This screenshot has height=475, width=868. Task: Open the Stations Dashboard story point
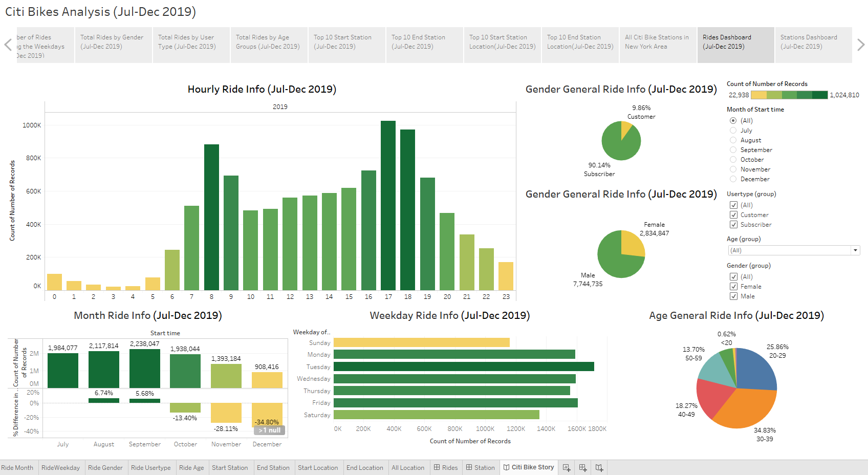[814, 45]
